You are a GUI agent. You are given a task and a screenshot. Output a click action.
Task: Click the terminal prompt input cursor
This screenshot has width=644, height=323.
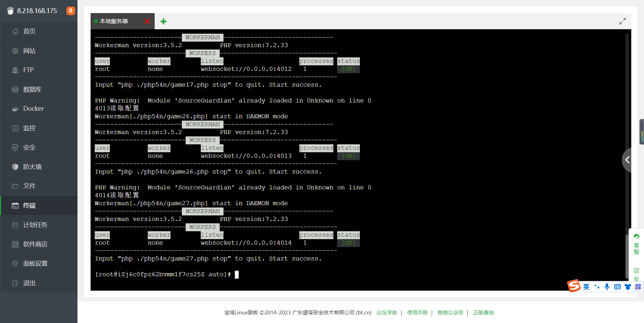click(x=237, y=274)
